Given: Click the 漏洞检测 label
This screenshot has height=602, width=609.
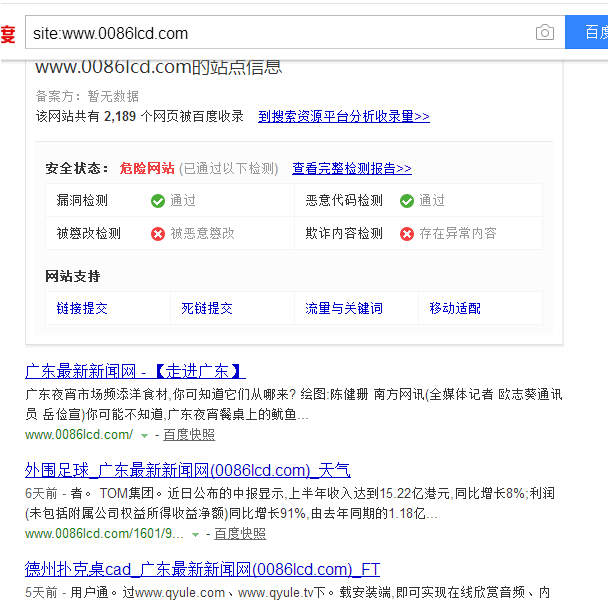Looking at the screenshot, I should pos(82,201).
